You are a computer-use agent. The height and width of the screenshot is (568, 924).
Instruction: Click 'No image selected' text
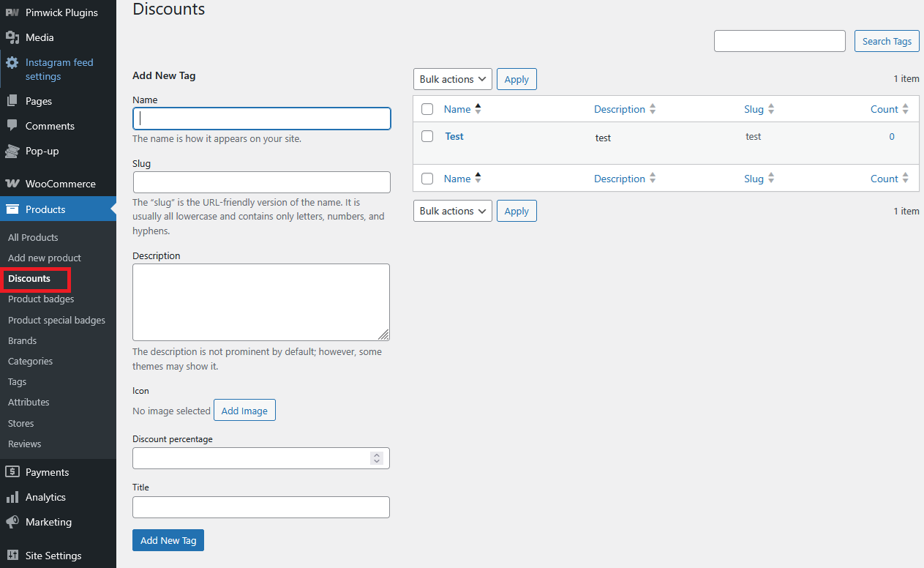click(171, 411)
